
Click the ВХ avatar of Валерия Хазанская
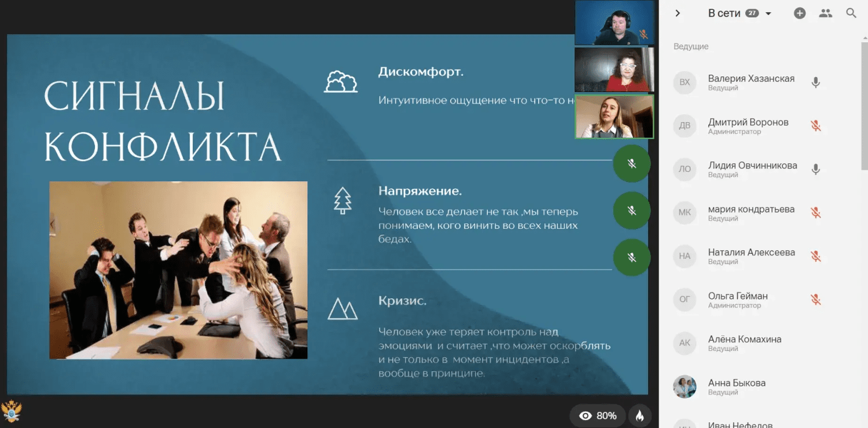[685, 82]
